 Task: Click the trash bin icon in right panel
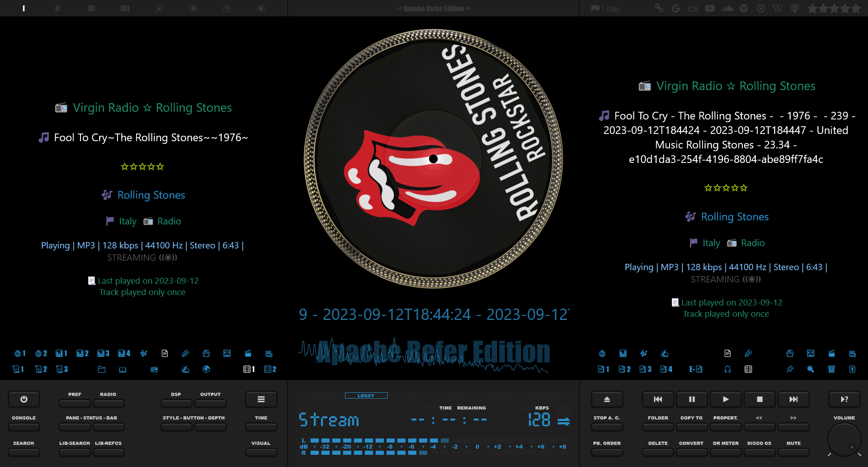tap(831, 369)
